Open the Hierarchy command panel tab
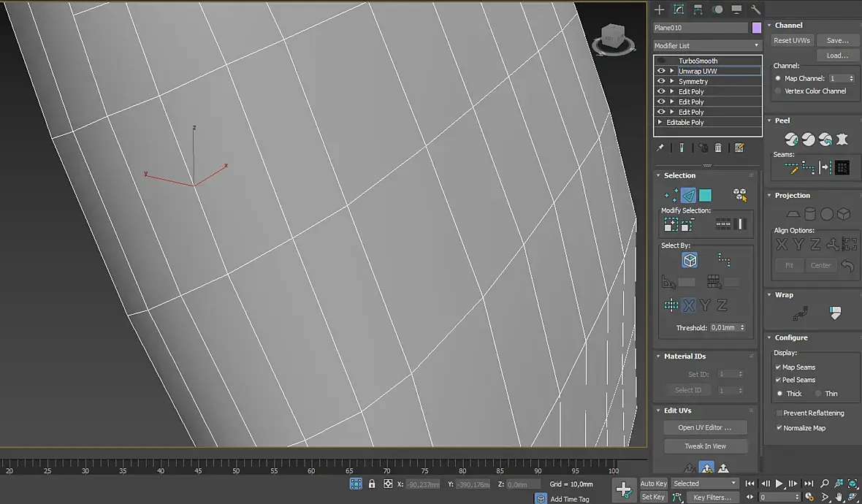 click(x=698, y=9)
